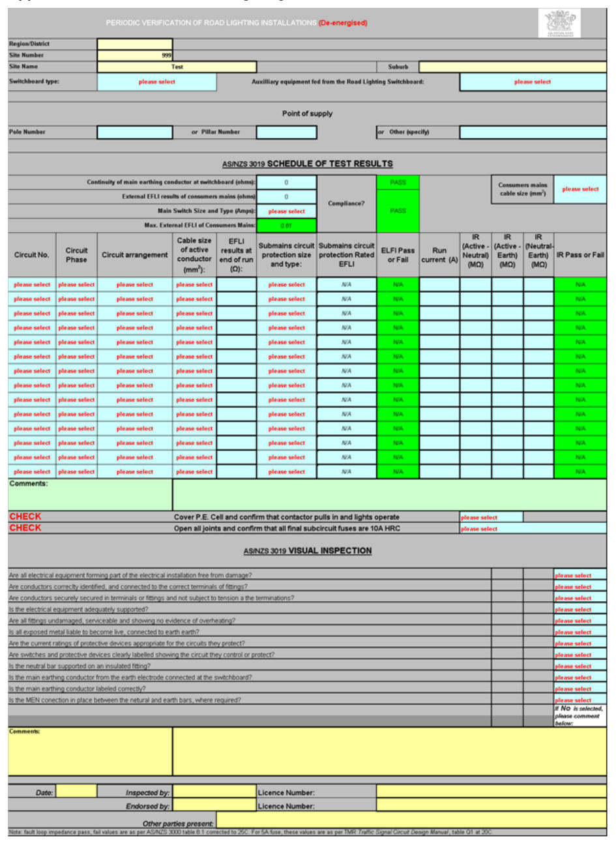Click the schedule of test results Comments box
Image resolution: width=616 pixels, height=845 pixels.
(389, 495)
